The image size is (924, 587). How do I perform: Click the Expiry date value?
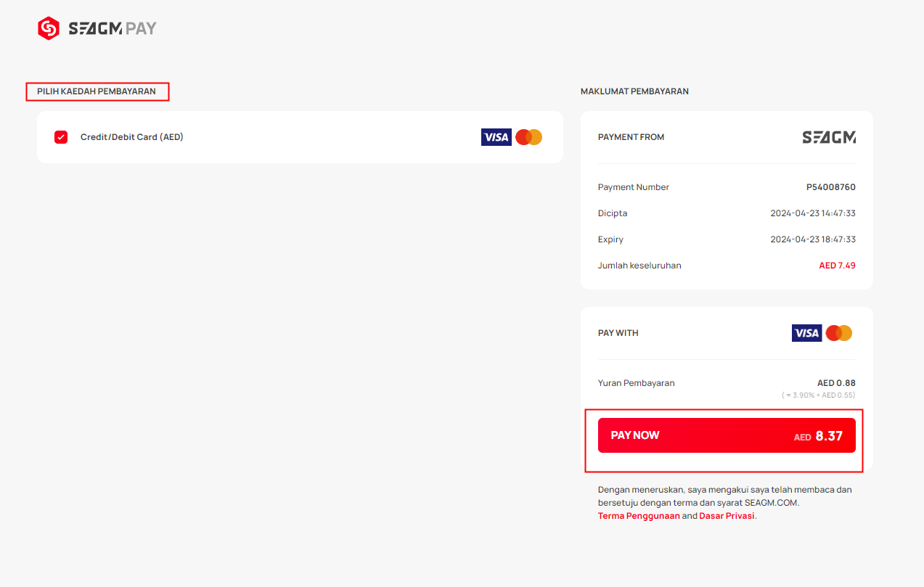[x=813, y=239]
